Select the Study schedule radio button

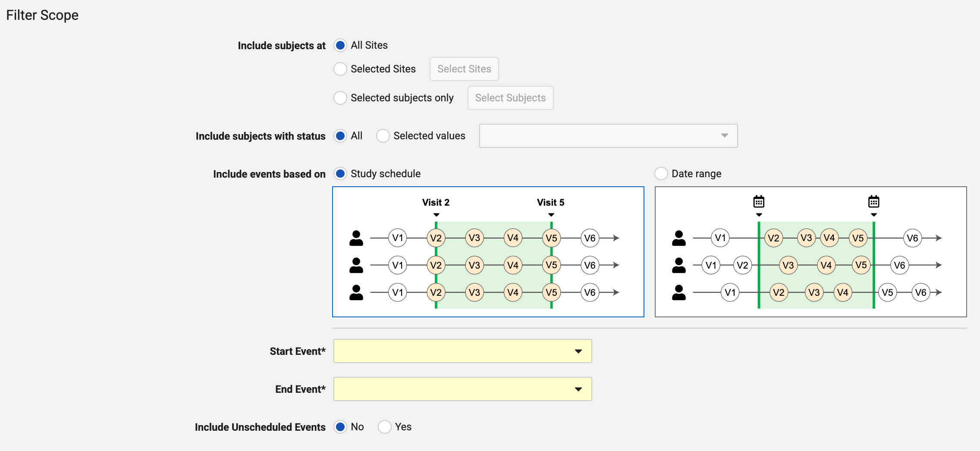click(x=340, y=174)
